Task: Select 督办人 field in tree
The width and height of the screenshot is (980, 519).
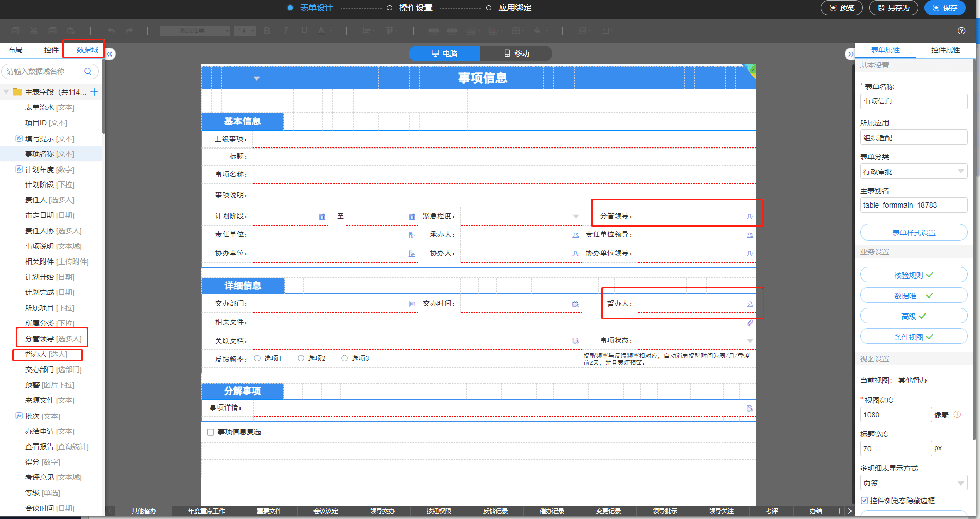Action: click(x=46, y=354)
